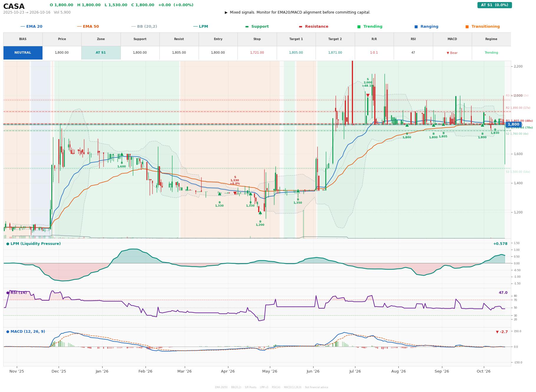Click the BIAS column header
This screenshot has width=536, height=392.
tap(23, 39)
